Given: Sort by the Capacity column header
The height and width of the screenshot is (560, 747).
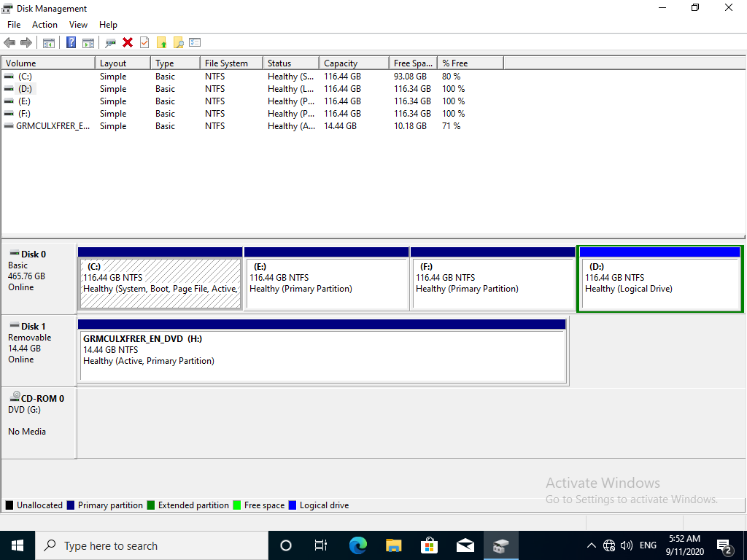Looking at the screenshot, I should coord(354,63).
